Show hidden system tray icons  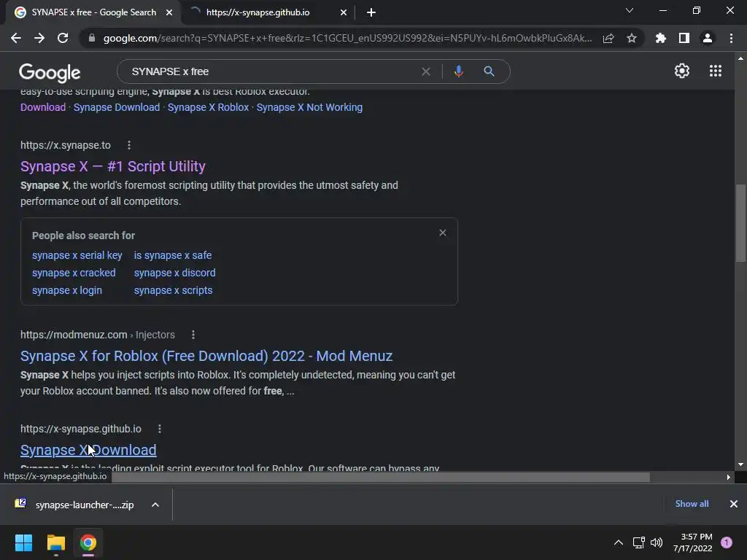619,542
